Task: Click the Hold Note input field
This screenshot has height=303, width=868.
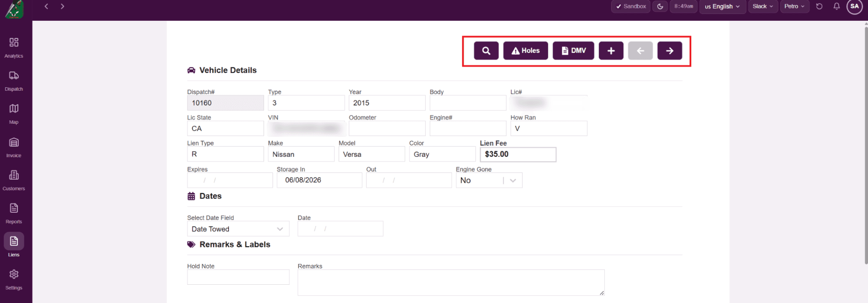Action: pos(238,277)
